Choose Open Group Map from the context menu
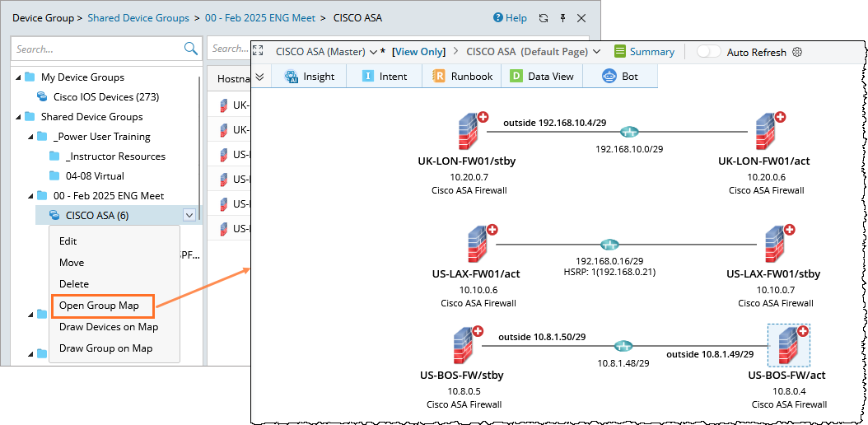Viewport: 868px width, 425px height. (99, 306)
